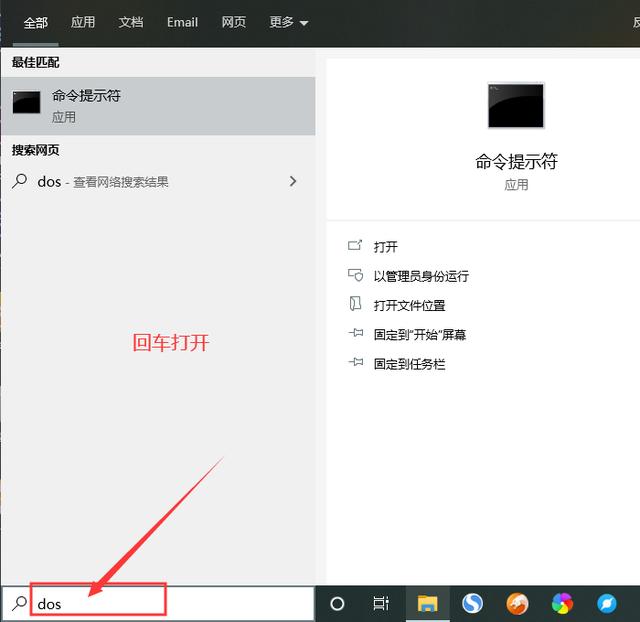
Task: Select the 网页 filter tab
Action: [233, 22]
